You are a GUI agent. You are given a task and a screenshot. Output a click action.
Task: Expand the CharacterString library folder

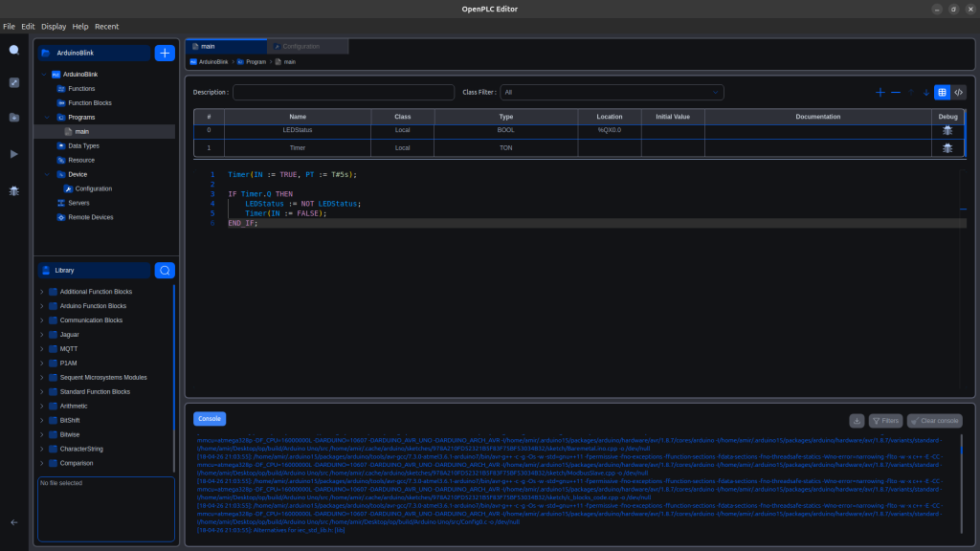click(42, 450)
